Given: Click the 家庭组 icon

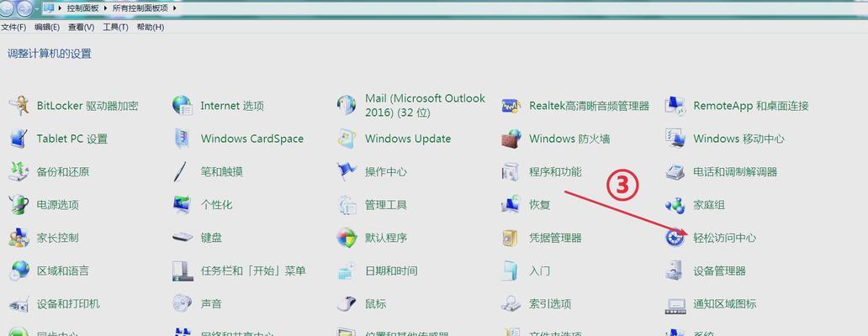Looking at the screenshot, I should pos(675,205).
